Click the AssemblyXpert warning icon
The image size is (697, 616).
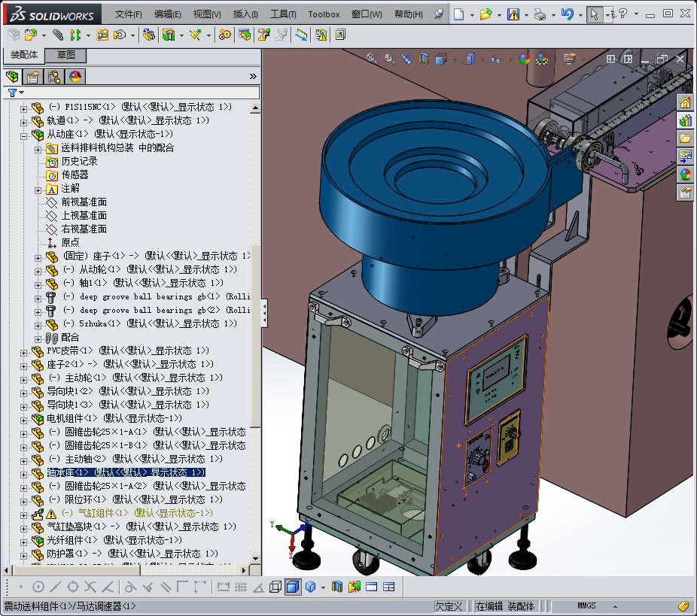click(321, 35)
